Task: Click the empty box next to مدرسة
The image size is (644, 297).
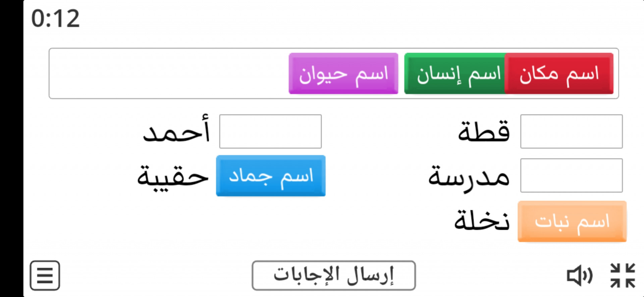Action: coord(572,175)
